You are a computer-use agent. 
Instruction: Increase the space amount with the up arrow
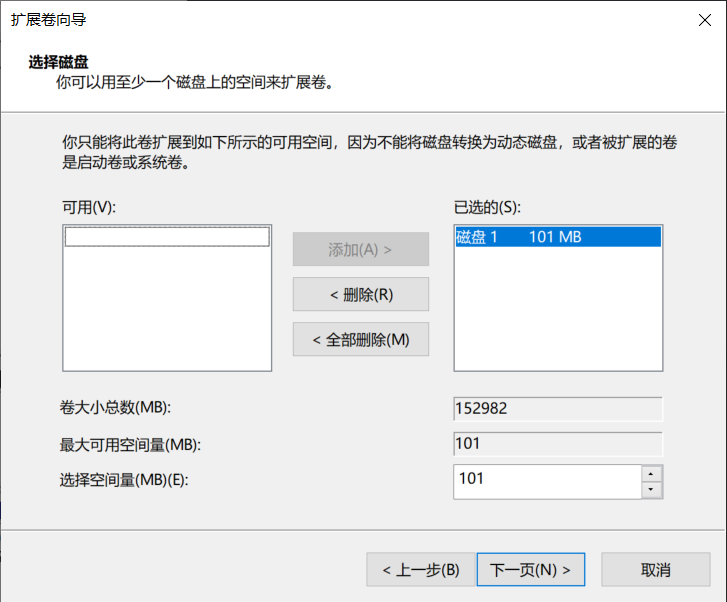click(x=652, y=473)
